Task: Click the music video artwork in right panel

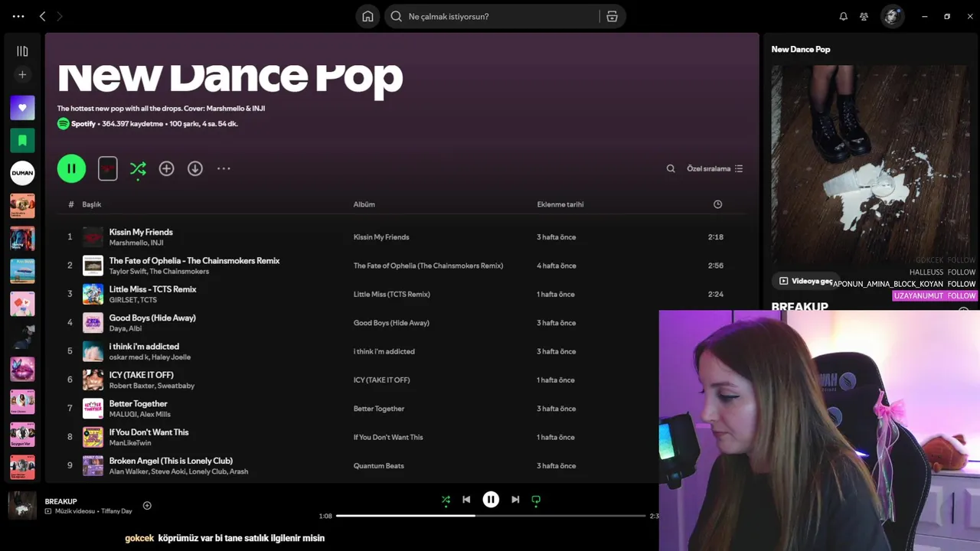Action: coord(869,165)
